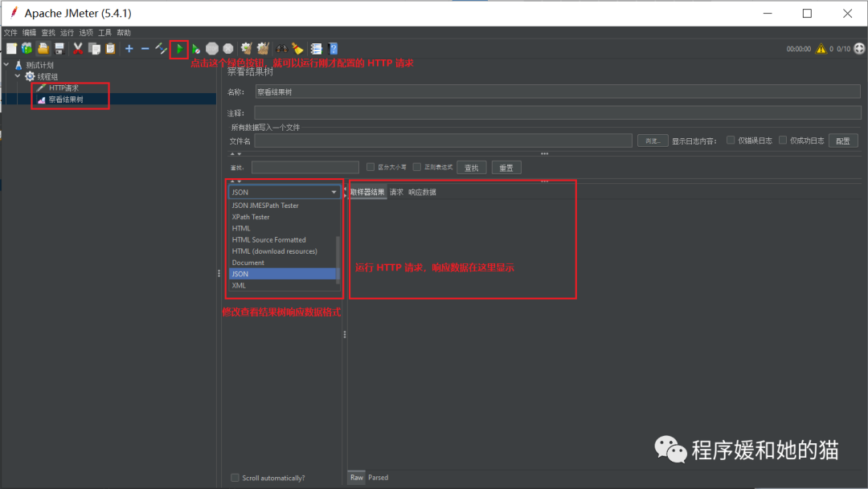Choose HTML from the renderer list
This screenshot has width=868, height=489.
[x=282, y=228]
